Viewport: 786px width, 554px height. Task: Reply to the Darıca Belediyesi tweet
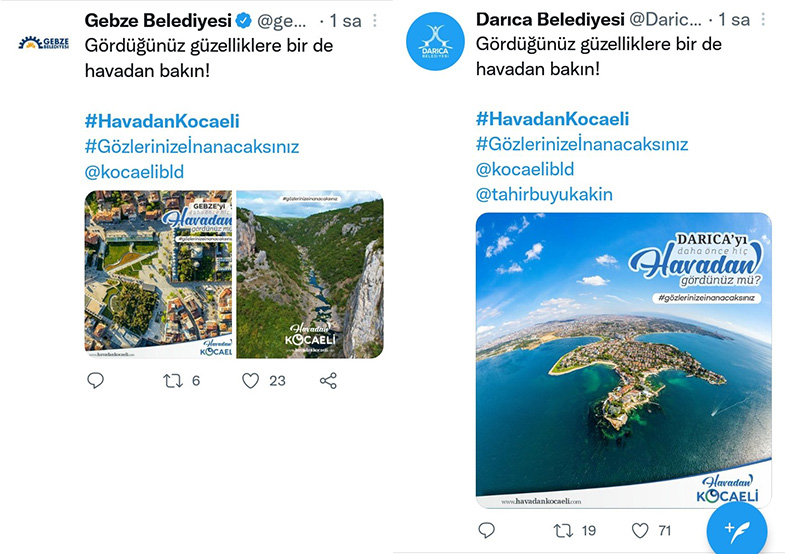[486, 530]
